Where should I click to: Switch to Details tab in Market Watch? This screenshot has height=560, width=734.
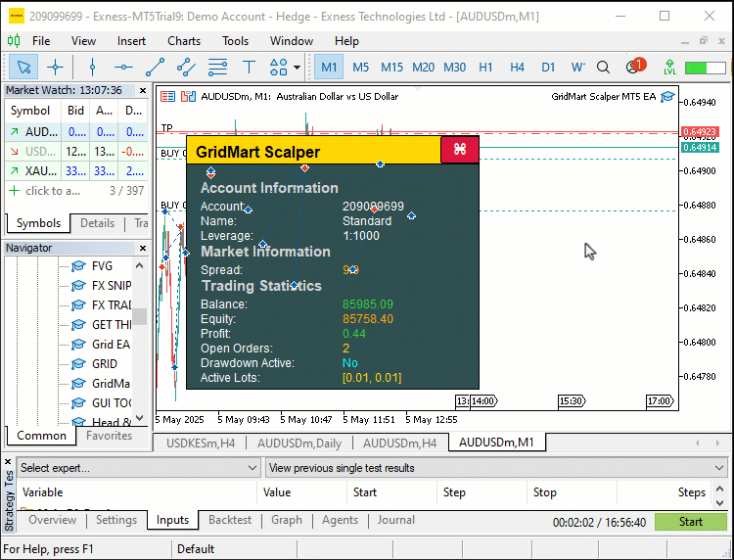click(97, 223)
